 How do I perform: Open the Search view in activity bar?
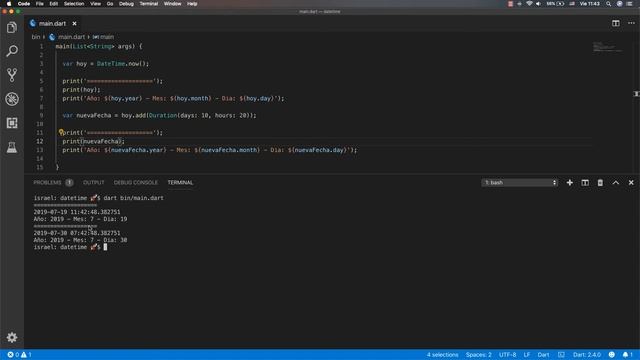tap(12, 51)
